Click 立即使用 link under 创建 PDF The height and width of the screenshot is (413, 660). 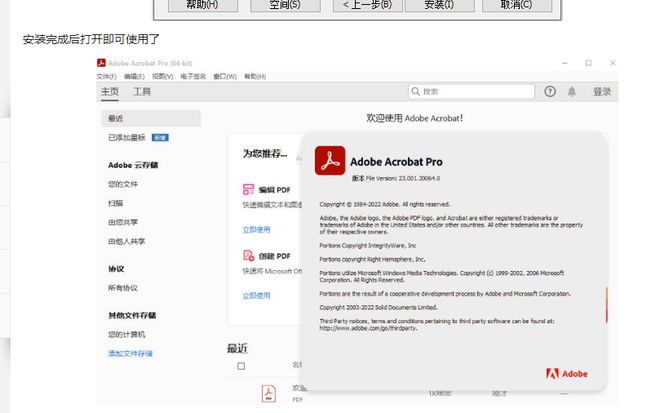[256, 295]
